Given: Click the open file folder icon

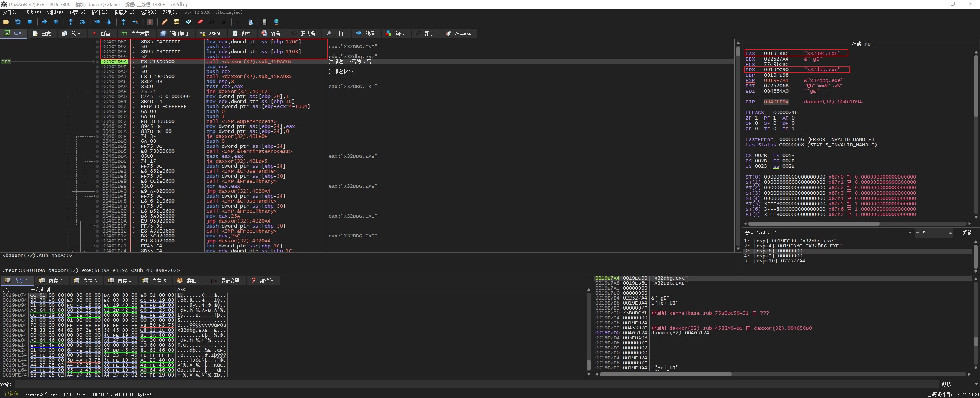Looking at the screenshot, I should (6, 22).
